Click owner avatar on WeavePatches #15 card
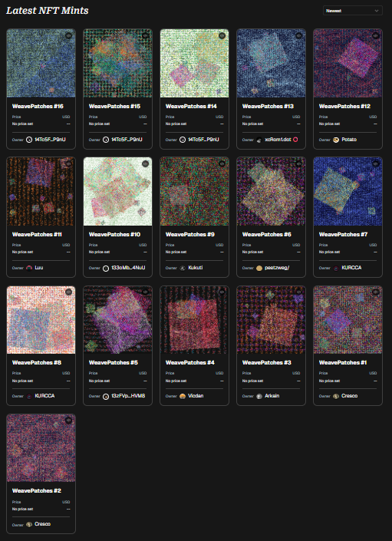Image resolution: width=392 pixels, height=541 pixels. click(x=106, y=140)
